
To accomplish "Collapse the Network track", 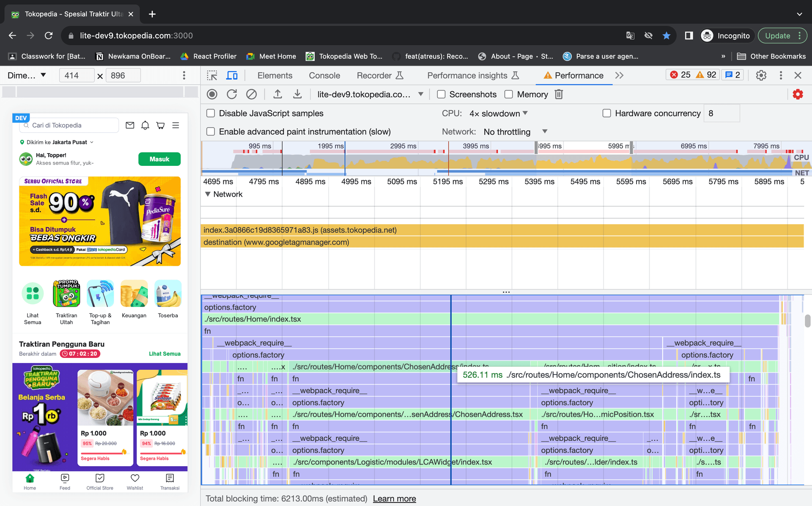I will 208,194.
